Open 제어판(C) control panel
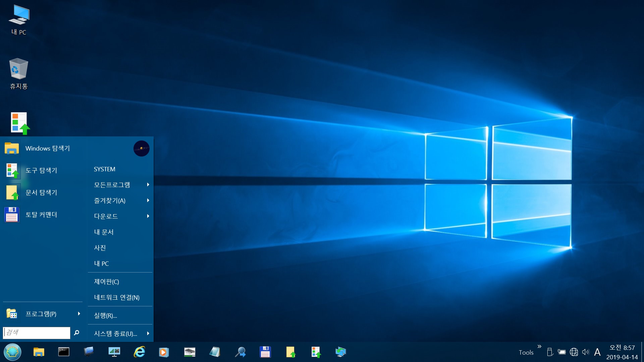 pyautogui.click(x=120, y=282)
